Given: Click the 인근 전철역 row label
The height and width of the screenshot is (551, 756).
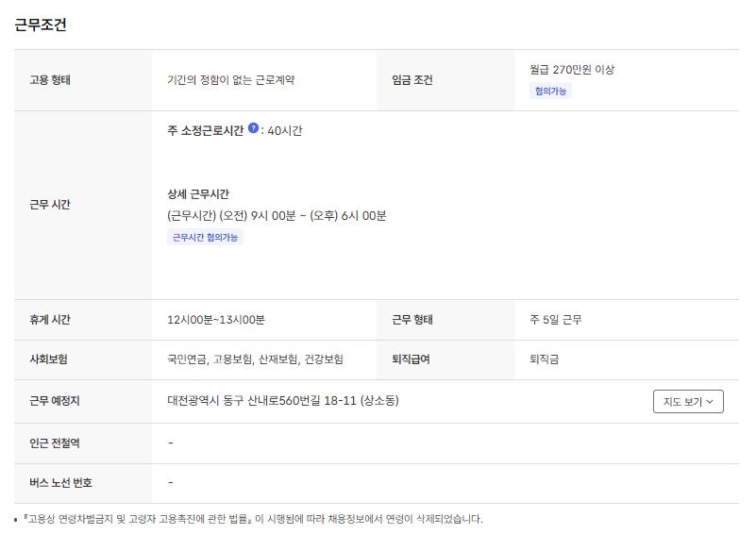Looking at the screenshot, I should (x=55, y=442).
